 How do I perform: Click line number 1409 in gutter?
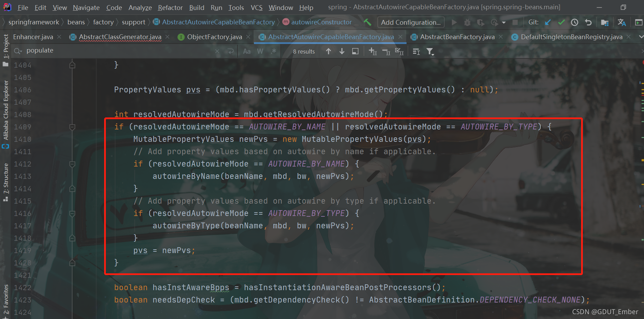coord(23,127)
